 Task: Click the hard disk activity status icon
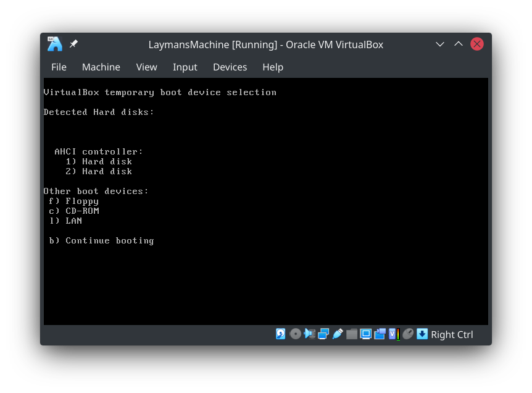[x=281, y=334]
